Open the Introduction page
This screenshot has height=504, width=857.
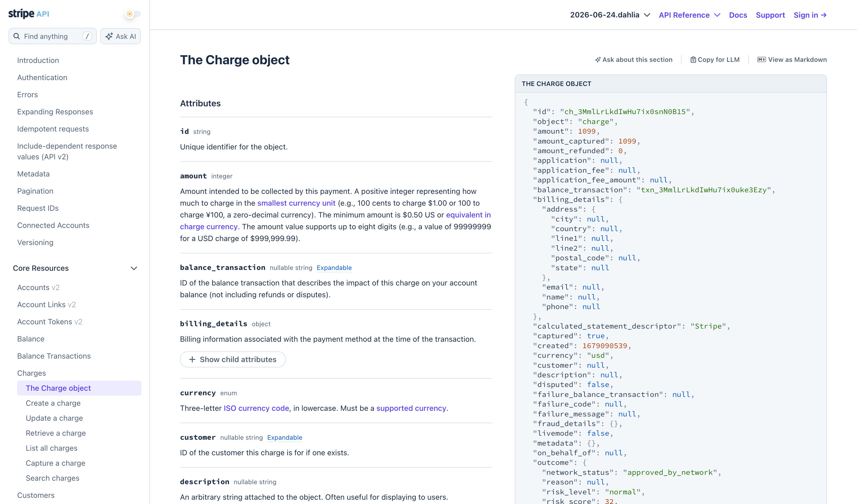click(38, 60)
